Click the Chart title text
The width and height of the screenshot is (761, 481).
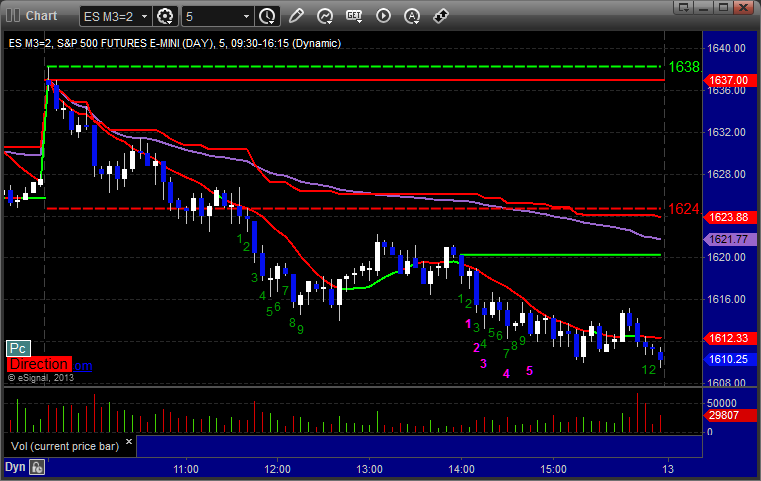point(41,16)
